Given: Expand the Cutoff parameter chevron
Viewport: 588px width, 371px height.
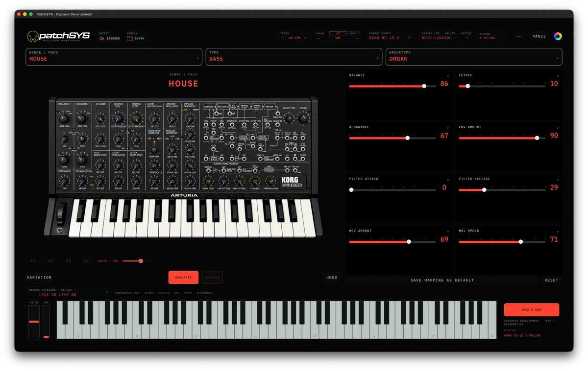Looking at the screenshot, I should [558, 76].
